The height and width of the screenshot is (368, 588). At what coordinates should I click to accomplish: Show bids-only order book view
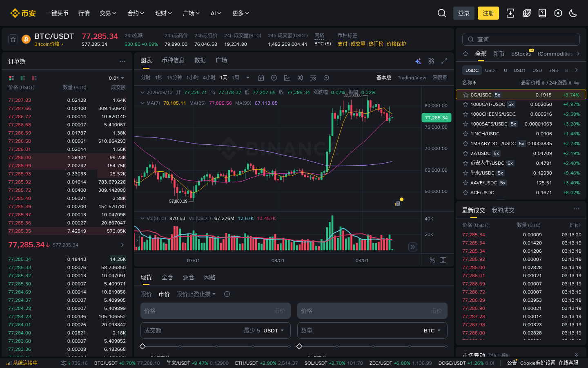pyautogui.click(x=23, y=78)
